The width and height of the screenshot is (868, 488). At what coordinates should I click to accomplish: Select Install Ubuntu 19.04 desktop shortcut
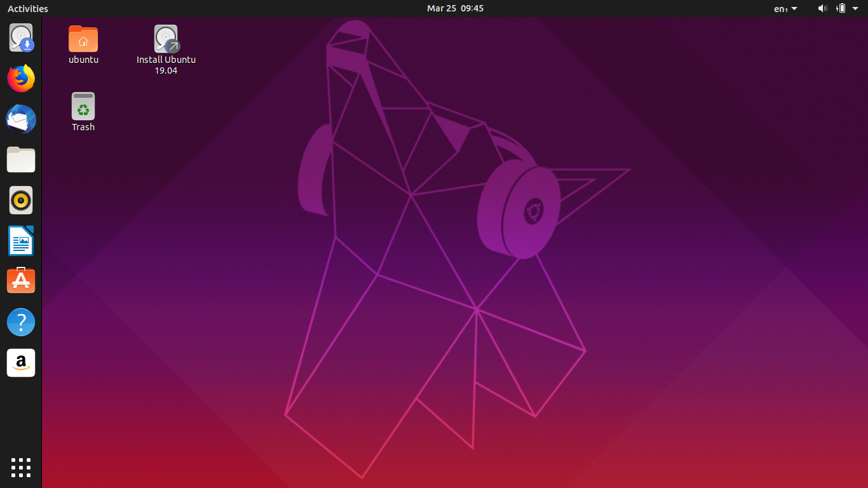tap(166, 39)
